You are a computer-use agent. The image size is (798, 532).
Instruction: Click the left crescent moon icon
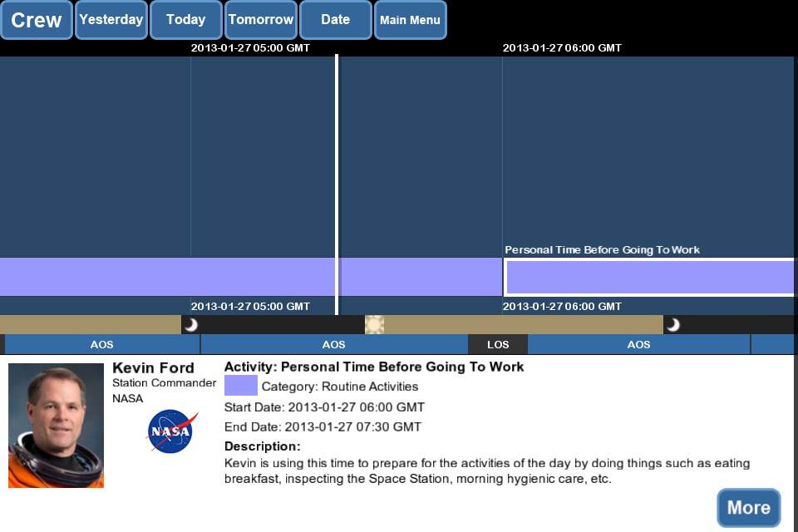(191, 325)
